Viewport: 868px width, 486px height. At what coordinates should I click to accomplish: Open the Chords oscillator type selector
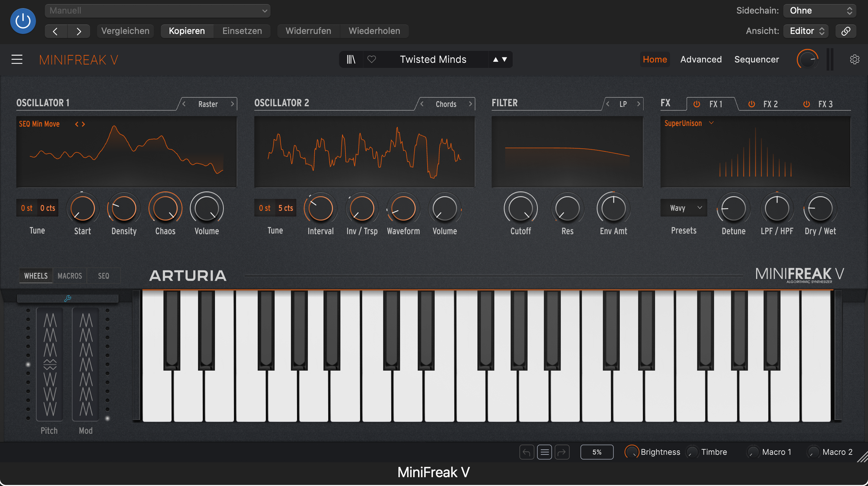point(446,104)
